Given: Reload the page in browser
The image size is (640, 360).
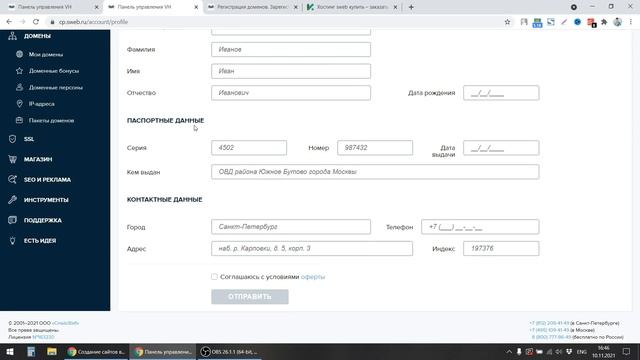Looking at the screenshot, I should (x=36, y=22).
